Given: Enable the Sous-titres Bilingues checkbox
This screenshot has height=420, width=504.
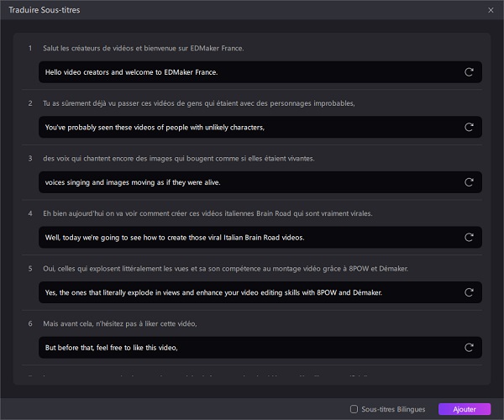Looking at the screenshot, I should point(354,409).
